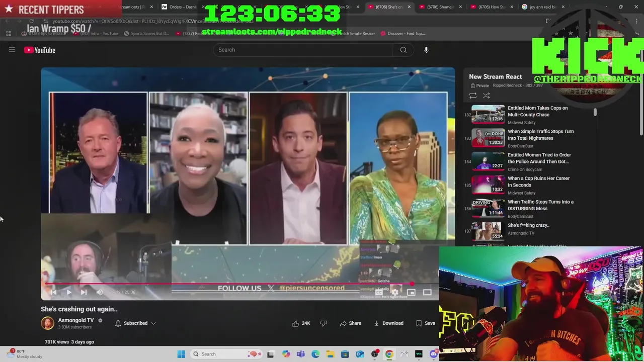Dislike the video with thumbs down
The width and height of the screenshot is (644, 362).
click(x=324, y=323)
